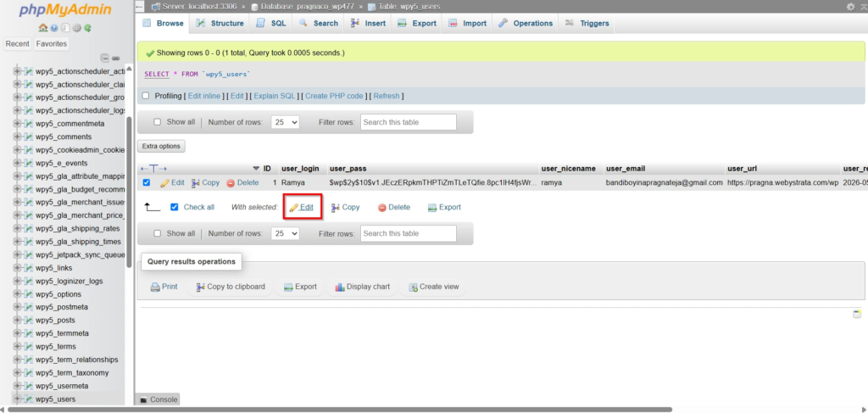
Task: Open the Triggers tab
Action: coord(587,23)
